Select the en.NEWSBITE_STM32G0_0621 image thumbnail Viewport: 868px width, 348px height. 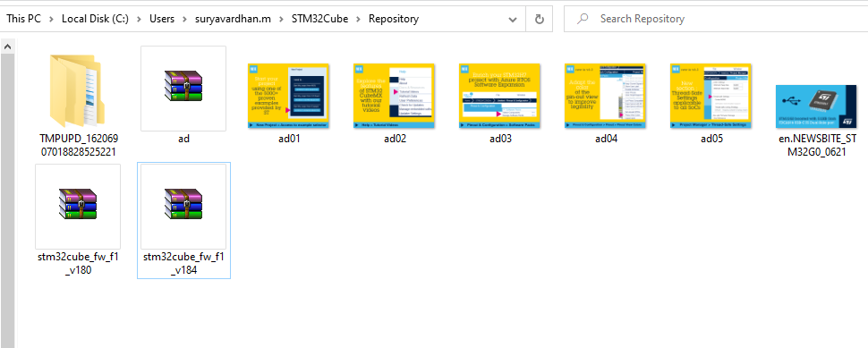point(816,106)
